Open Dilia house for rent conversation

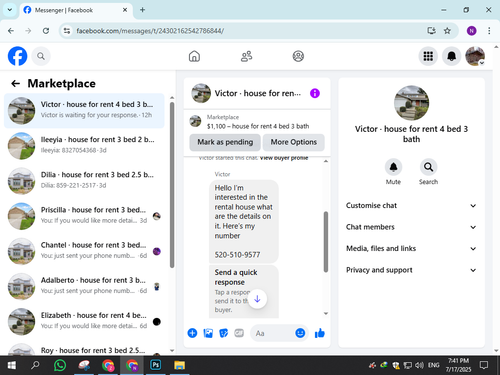click(x=84, y=181)
